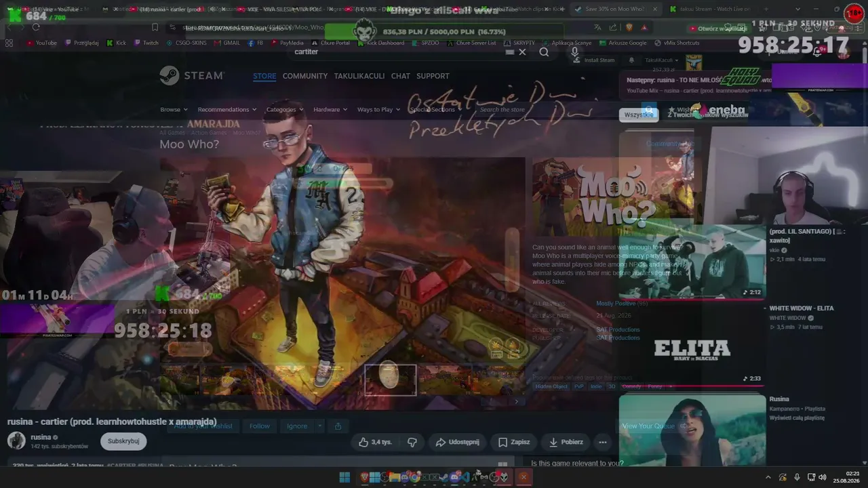Expand the Recommendations dropdown
The width and height of the screenshot is (868, 488).
226,110
